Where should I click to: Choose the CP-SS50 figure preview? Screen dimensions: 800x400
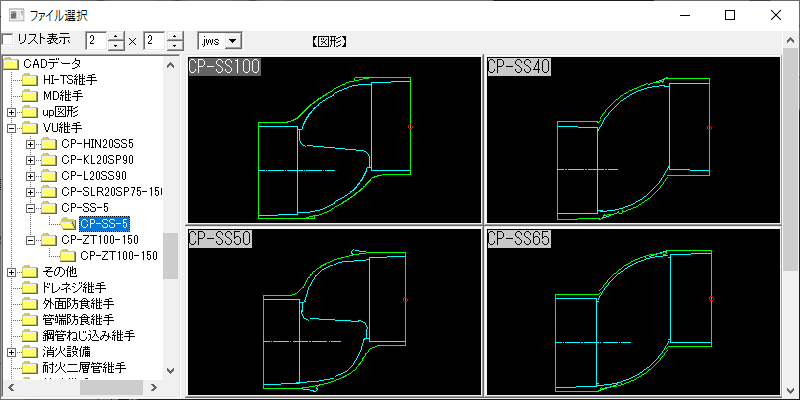pos(334,312)
